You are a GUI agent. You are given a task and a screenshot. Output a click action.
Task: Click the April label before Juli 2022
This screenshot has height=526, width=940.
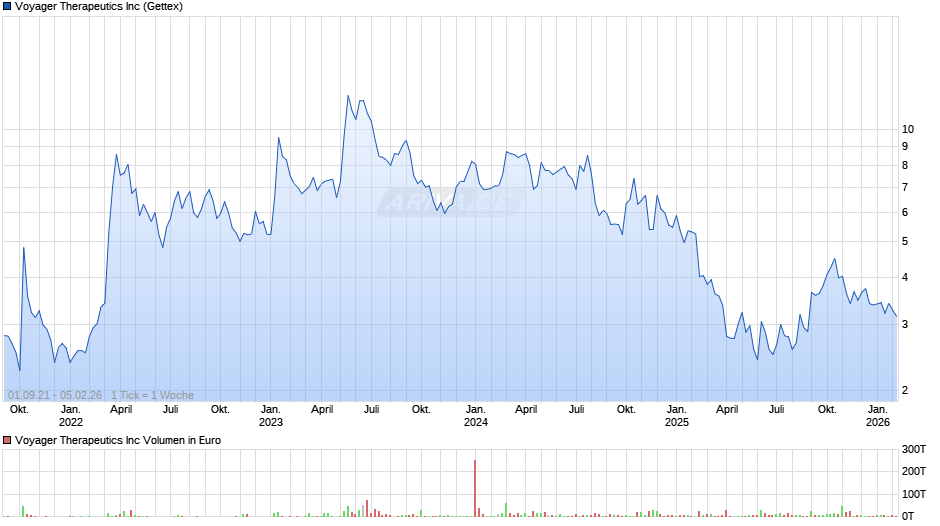(x=121, y=410)
